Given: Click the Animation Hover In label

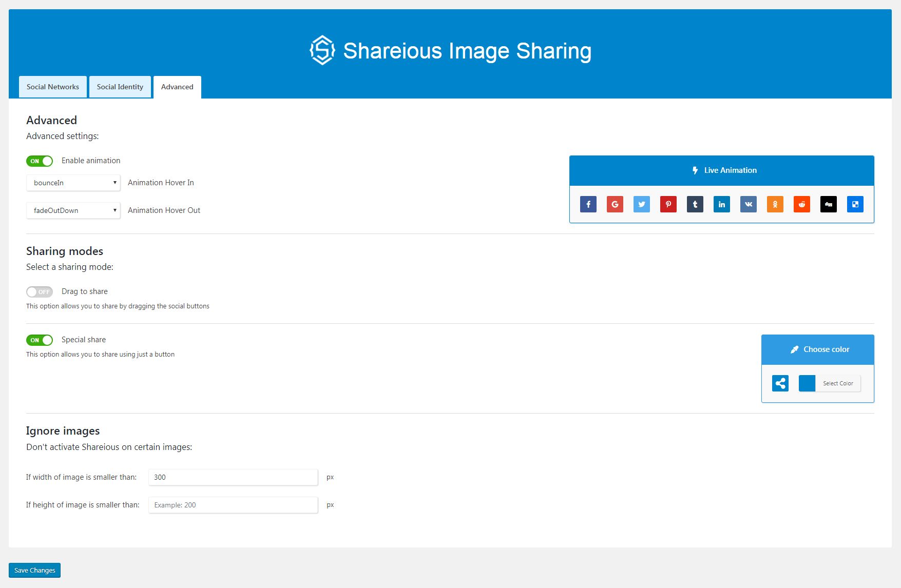Looking at the screenshot, I should (161, 183).
